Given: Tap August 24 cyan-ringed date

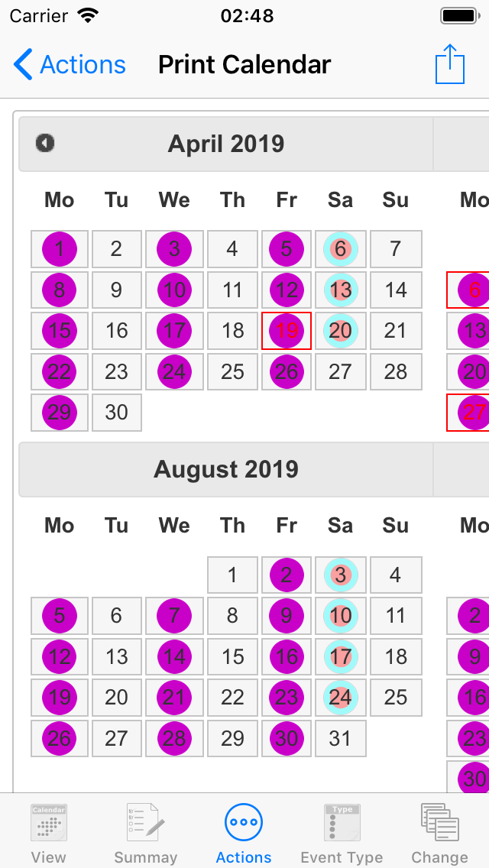Looking at the screenshot, I should pos(341,698).
